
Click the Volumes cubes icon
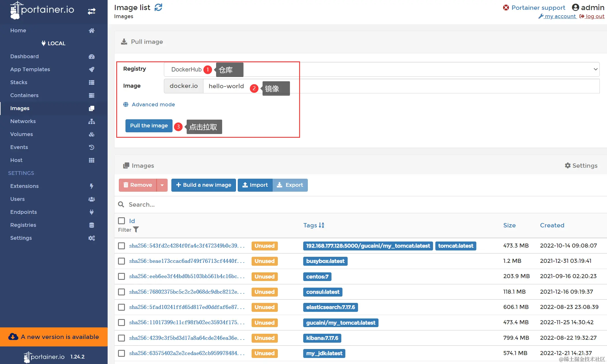[91, 134]
